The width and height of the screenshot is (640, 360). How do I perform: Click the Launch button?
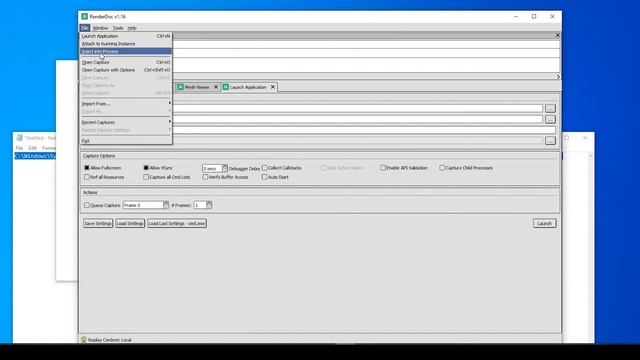click(x=544, y=223)
